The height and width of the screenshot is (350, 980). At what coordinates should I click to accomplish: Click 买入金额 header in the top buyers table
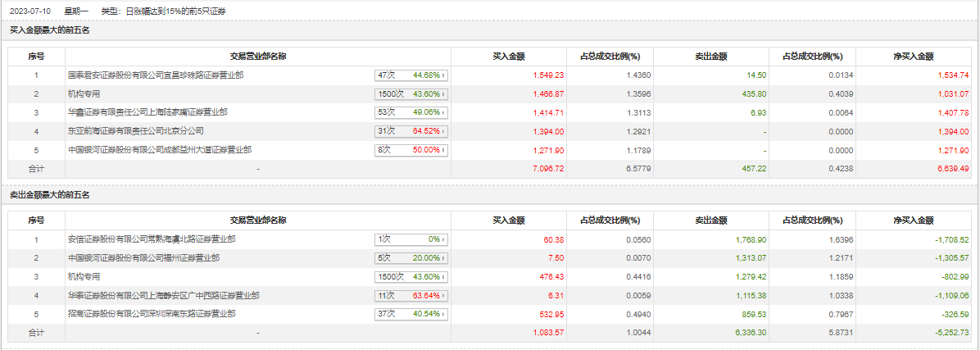coord(508,57)
